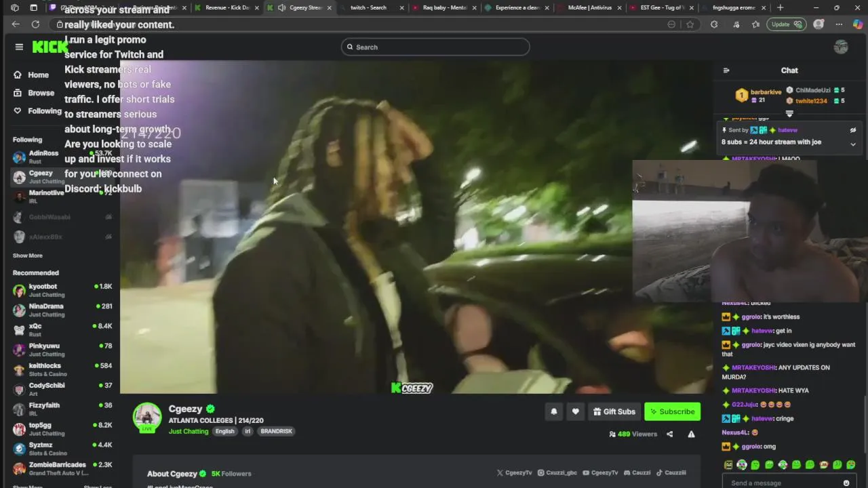Open the Cauzziii TikTok link

671,473
